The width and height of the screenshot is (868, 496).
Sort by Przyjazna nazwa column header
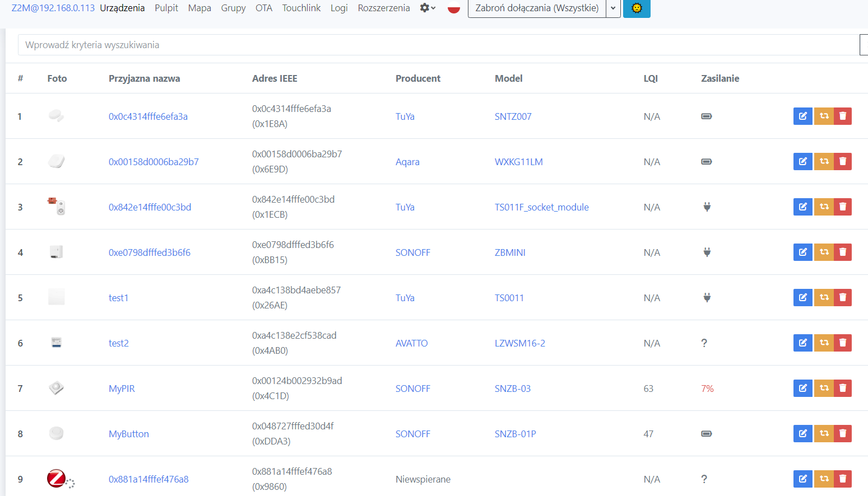[x=145, y=78]
